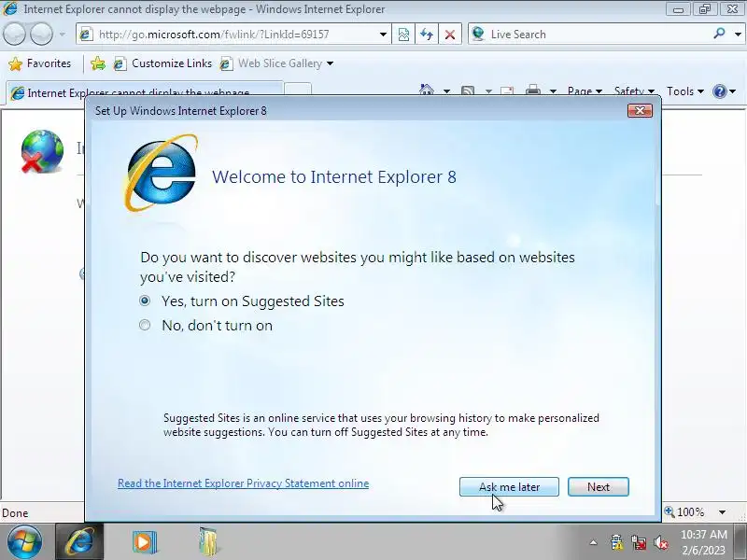Click the muted volume tray icon
Viewport: 747px width, 560px height.
pos(661,542)
